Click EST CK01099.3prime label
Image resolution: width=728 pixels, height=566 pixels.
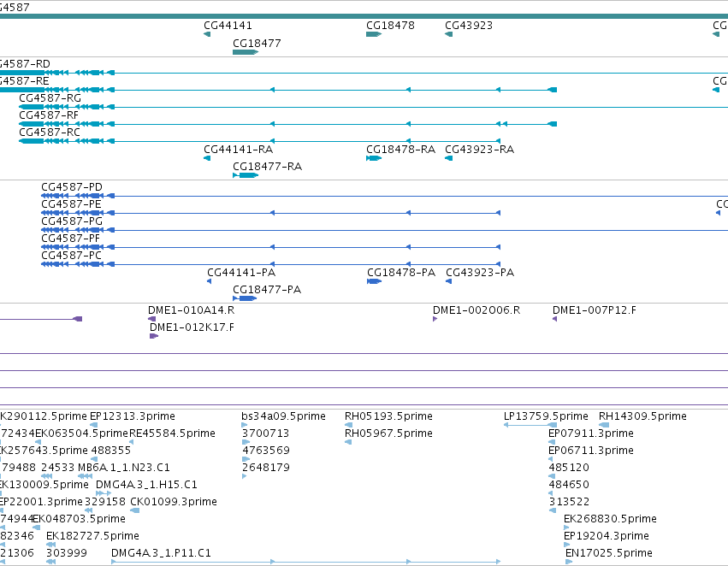(x=174, y=502)
